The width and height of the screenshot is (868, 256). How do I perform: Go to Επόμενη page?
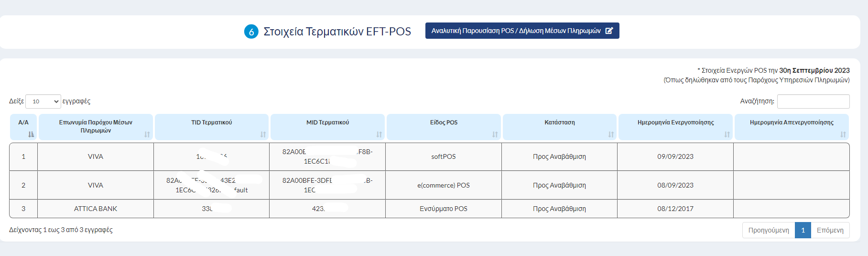(x=830, y=230)
